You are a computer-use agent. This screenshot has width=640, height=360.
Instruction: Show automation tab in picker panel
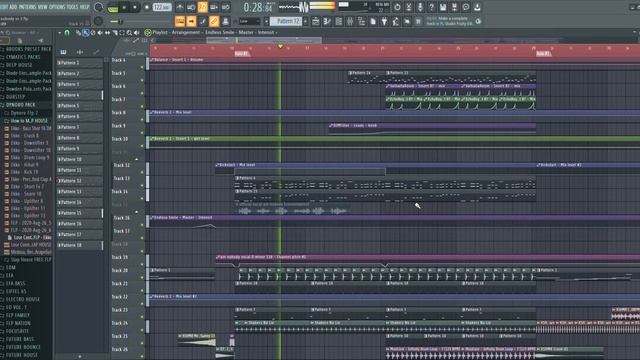click(x=96, y=52)
